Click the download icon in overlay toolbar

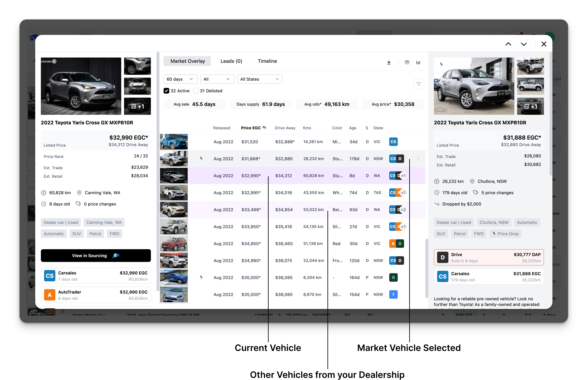(389, 62)
